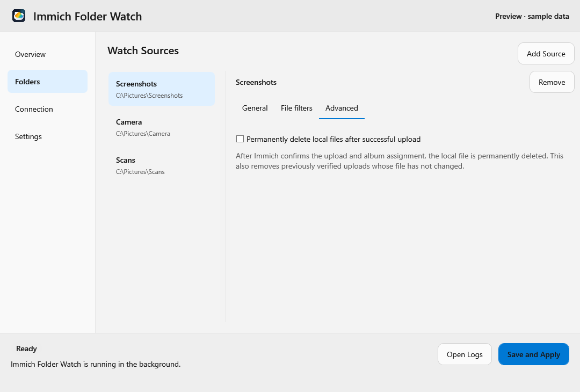
Task: Select the Advanced tab
Action: point(342,108)
